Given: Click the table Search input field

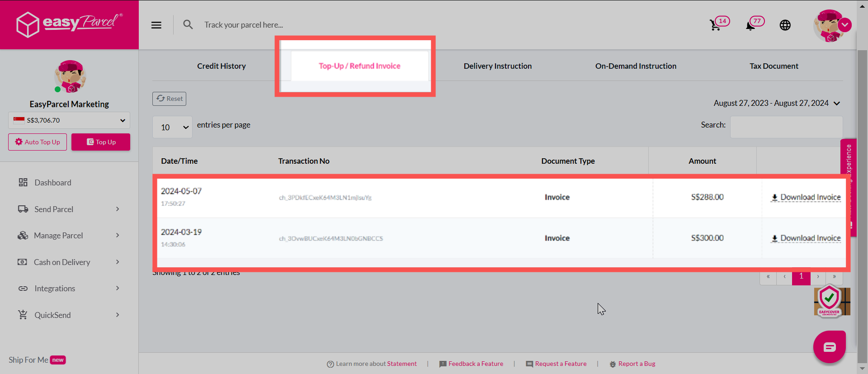Looking at the screenshot, I should pyautogui.click(x=786, y=127).
